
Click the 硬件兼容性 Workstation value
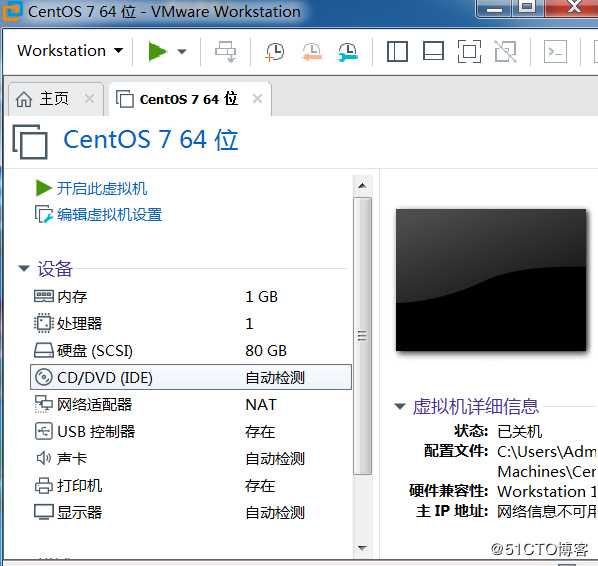[x=547, y=492]
